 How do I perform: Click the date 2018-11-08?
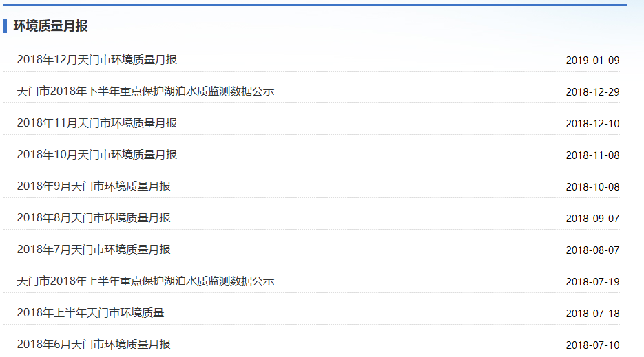tap(592, 155)
